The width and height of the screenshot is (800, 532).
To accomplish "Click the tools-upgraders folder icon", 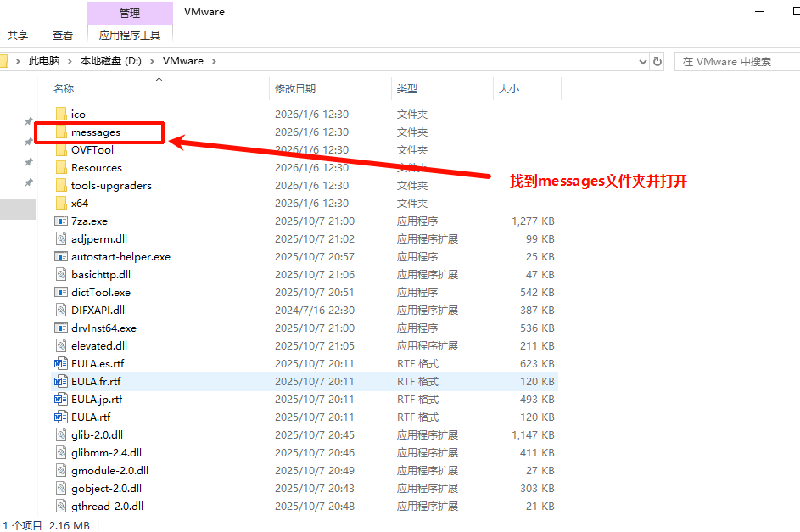I will coord(61,186).
